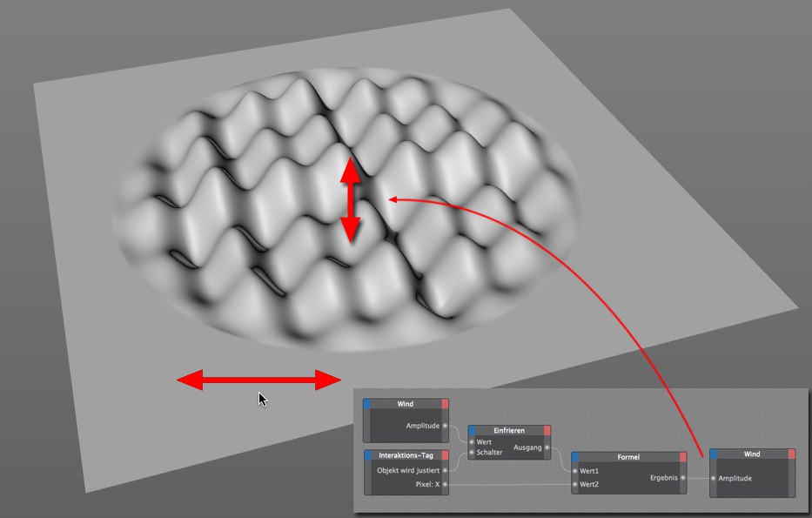This screenshot has height=518, width=812.
Task: Click the horizontal red double arrow on the plane
Action: pyautogui.click(x=258, y=380)
